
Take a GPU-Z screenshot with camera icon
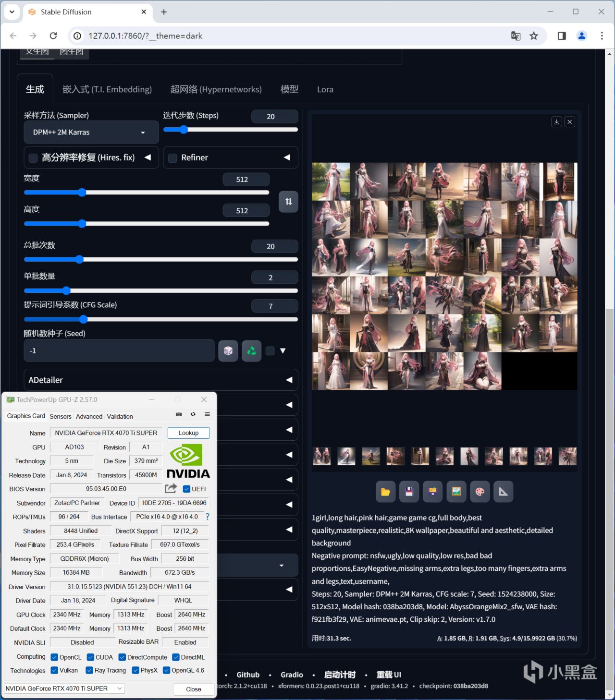tap(179, 414)
